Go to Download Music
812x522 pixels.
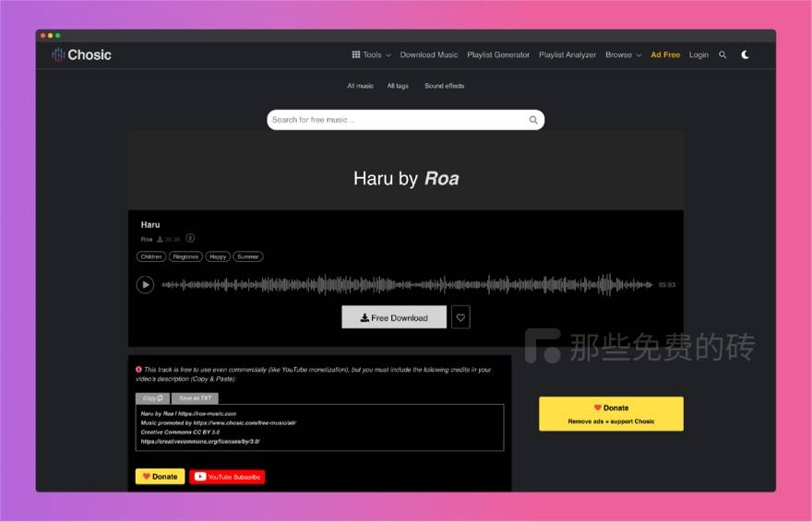coord(429,55)
